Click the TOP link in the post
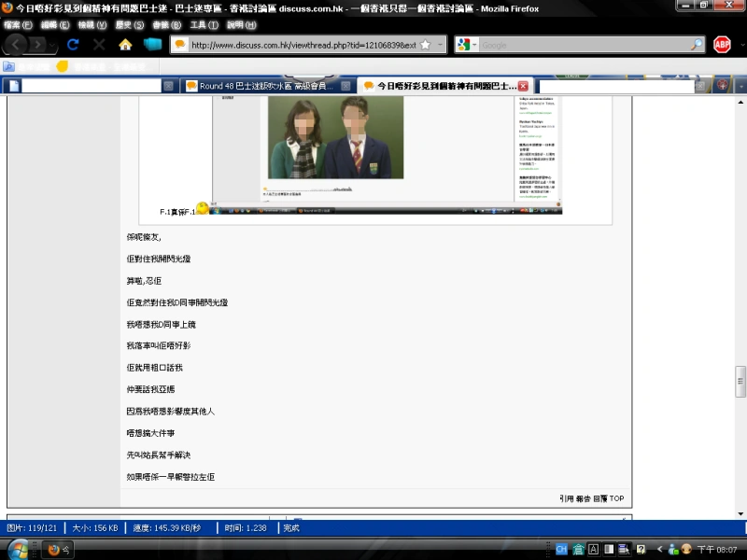Screen dimensions: 747x560 click(616, 498)
